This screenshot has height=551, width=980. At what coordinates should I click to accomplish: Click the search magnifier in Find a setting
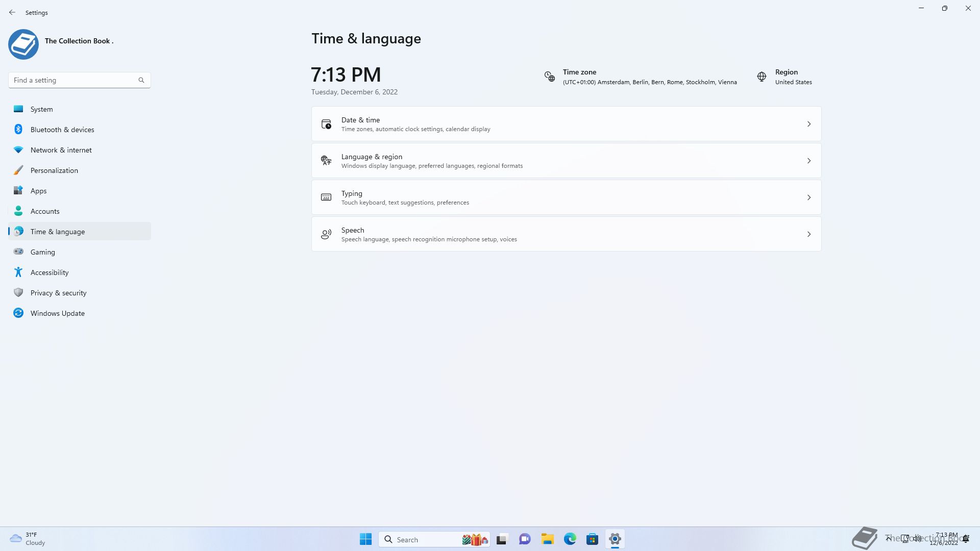pos(141,80)
